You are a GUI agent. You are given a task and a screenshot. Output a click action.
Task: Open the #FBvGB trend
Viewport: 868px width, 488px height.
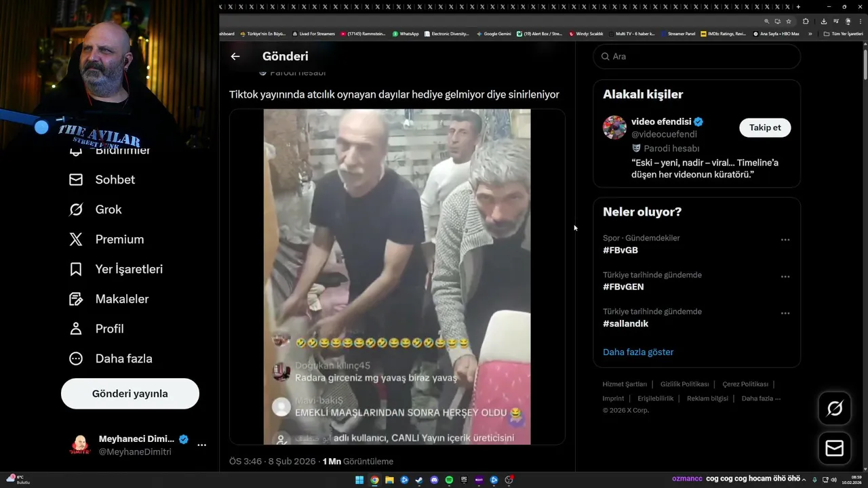(620, 250)
